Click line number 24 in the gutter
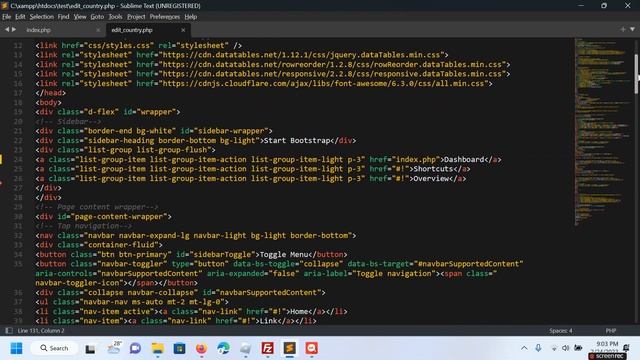The image size is (640, 360). tap(18, 160)
